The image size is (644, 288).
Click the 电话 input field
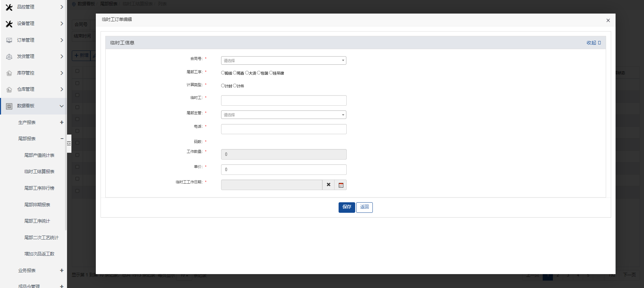[x=283, y=129]
